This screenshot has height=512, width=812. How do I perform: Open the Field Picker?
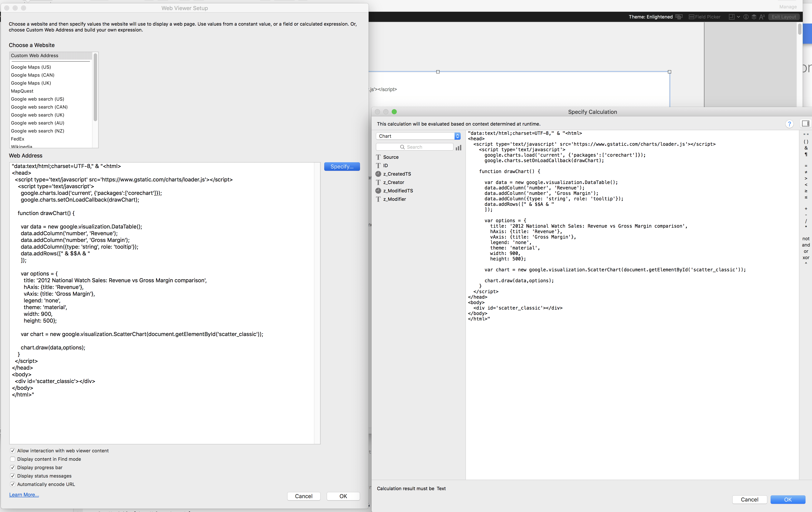coord(704,17)
